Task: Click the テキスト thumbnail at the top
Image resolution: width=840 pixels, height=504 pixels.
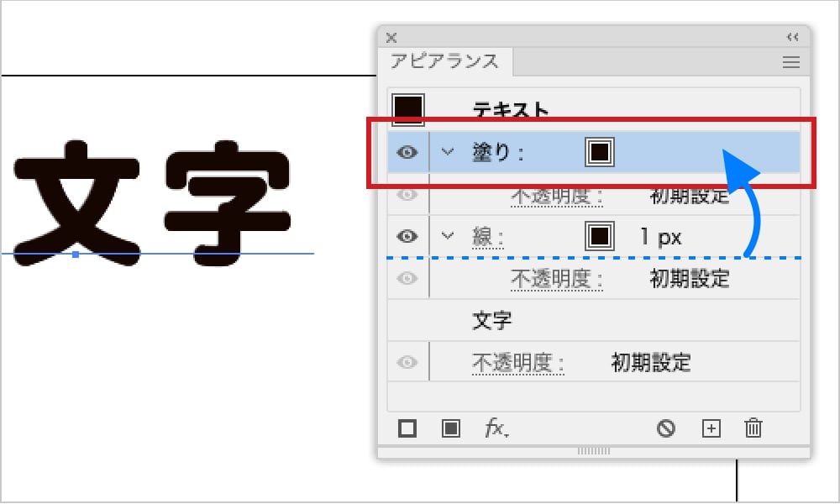Action: pyautogui.click(x=407, y=105)
